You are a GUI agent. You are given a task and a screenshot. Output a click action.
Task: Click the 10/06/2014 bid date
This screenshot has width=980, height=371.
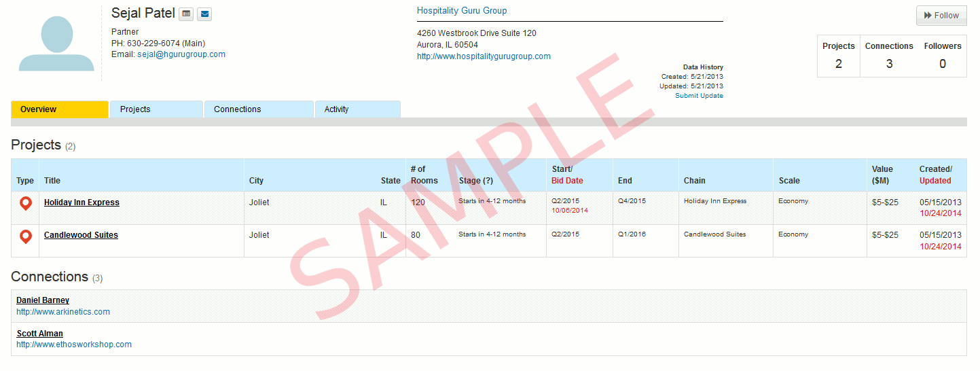(x=570, y=211)
